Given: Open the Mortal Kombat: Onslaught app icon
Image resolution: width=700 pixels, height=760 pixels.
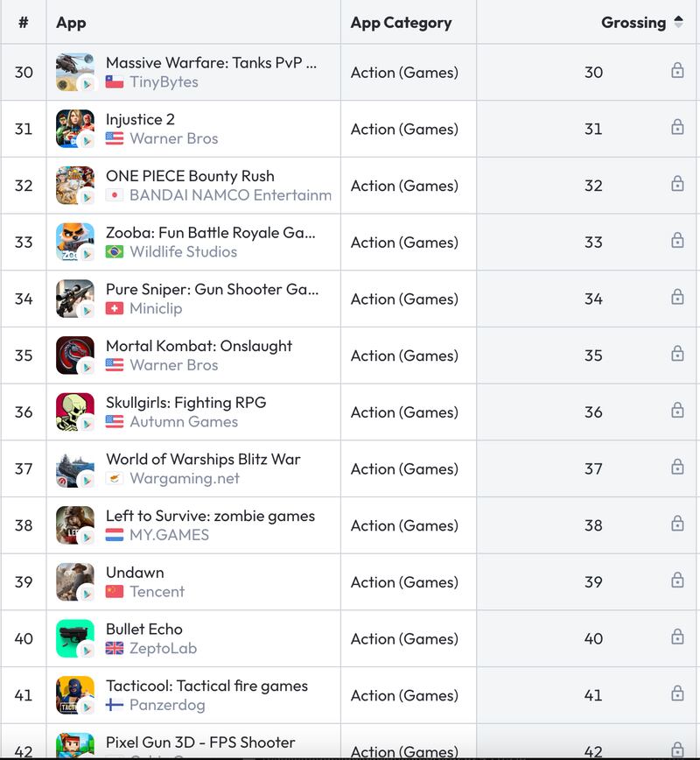Looking at the screenshot, I should (74, 355).
